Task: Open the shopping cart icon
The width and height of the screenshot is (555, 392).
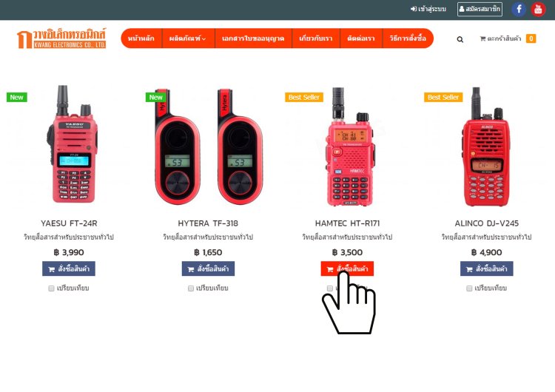Action: pos(482,38)
